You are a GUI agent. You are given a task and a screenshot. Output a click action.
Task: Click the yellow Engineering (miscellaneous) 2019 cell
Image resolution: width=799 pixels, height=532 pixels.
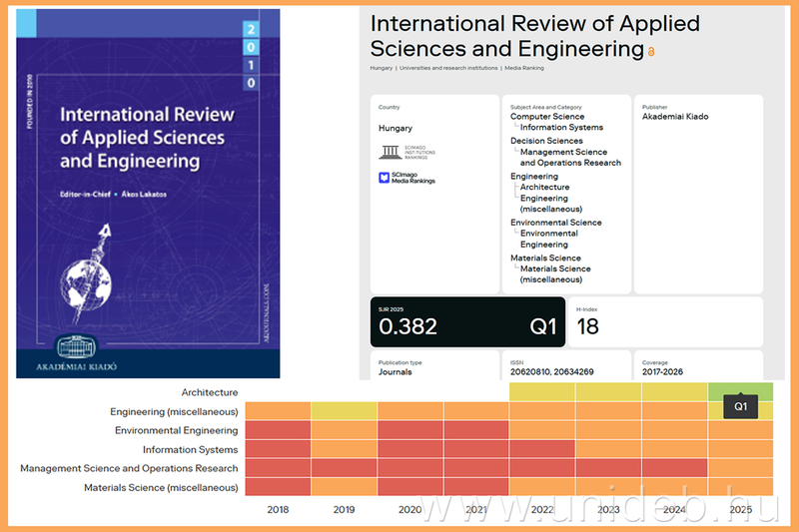[x=345, y=411]
